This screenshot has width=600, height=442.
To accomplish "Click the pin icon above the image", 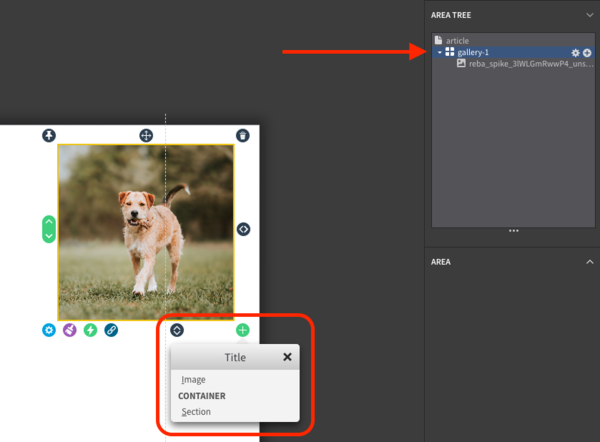I will click(x=49, y=135).
